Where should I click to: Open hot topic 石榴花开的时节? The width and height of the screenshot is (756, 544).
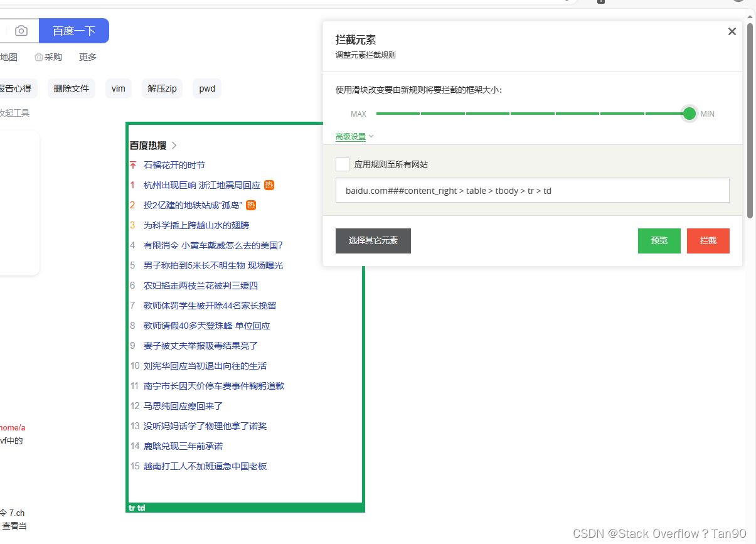tap(174, 165)
